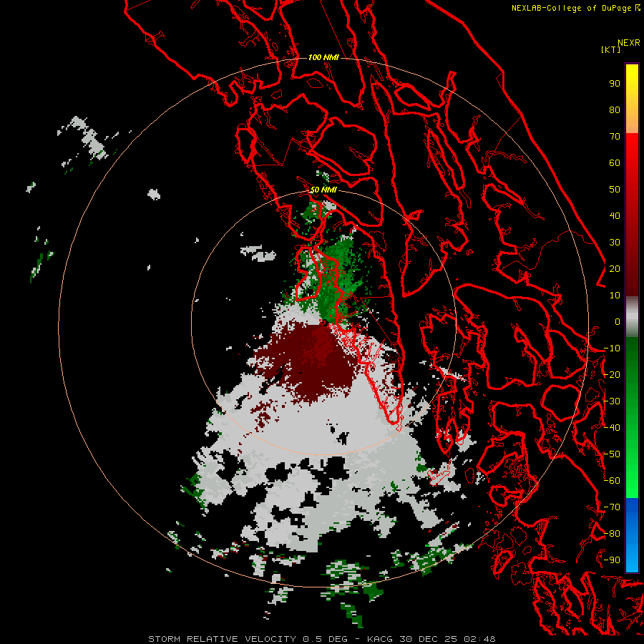Click the NEXR label above the scale
Screen dimensions: 644x644
(629, 43)
